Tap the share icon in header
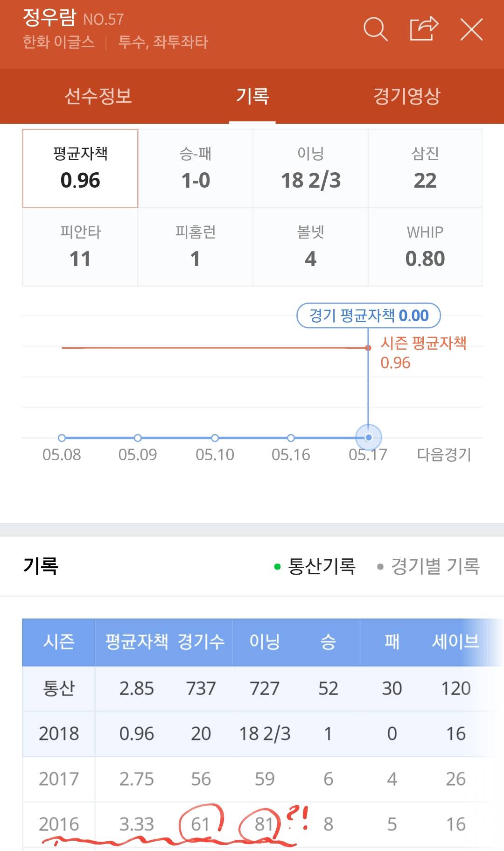The height and width of the screenshot is (851, 504). point(424,29)
